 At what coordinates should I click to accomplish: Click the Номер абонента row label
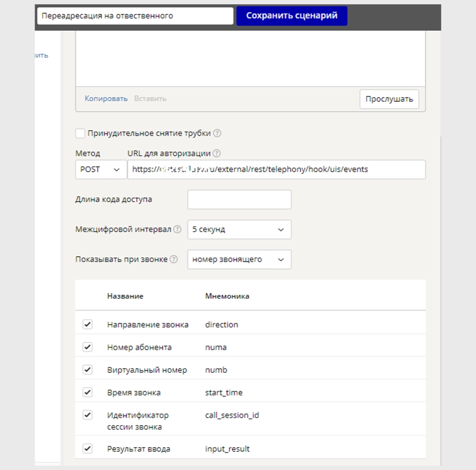click(139, 348)
